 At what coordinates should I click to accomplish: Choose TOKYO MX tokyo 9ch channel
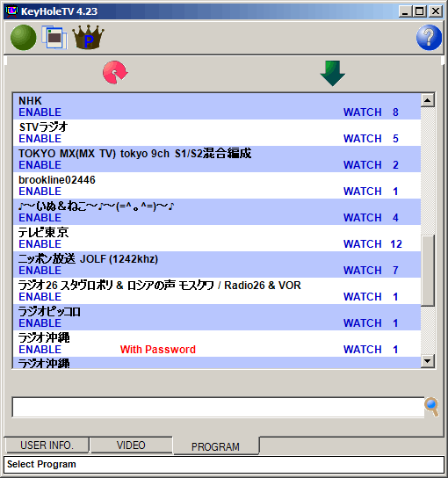tap(217, 159)
